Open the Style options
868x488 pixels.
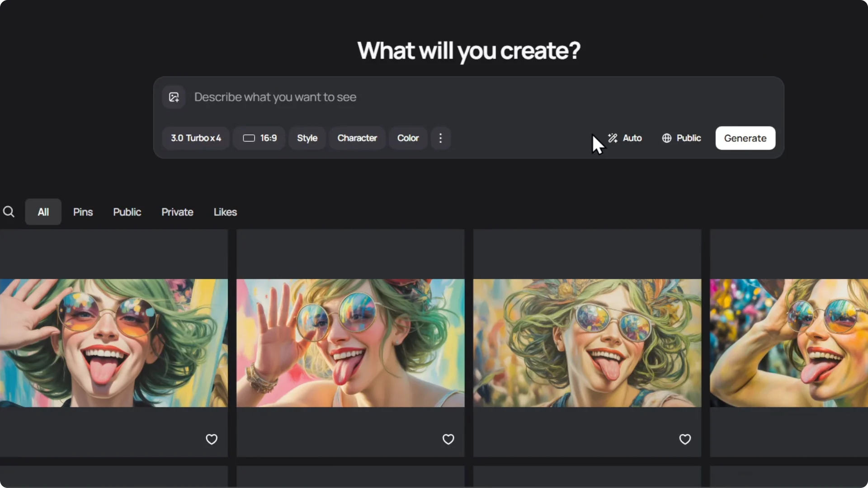click(x=307, y=138)
